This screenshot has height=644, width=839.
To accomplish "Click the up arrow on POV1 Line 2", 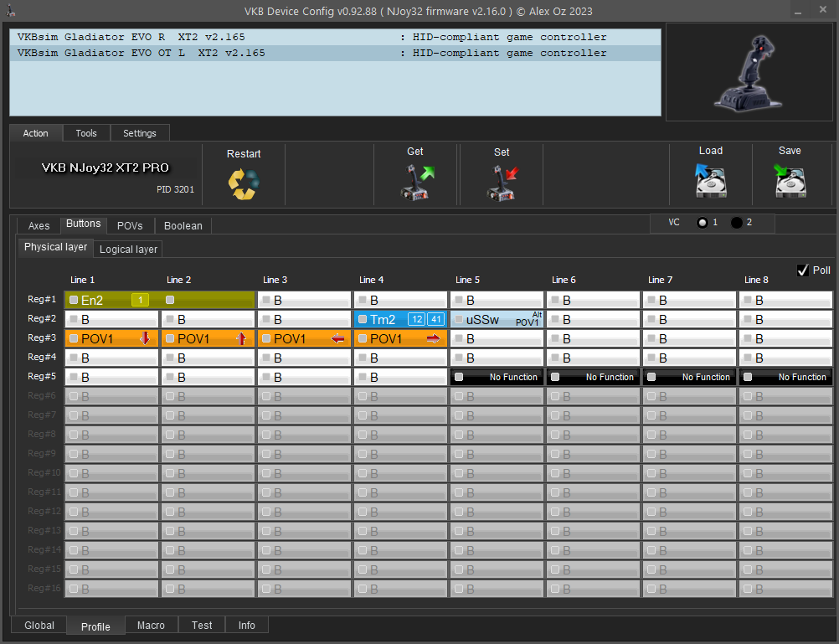I will (241, 338).
